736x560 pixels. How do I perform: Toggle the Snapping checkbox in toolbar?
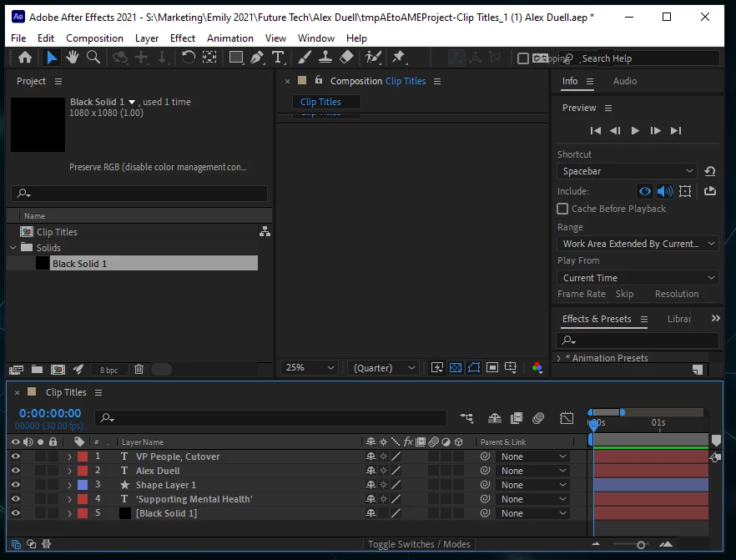click(x=522, y=58)
